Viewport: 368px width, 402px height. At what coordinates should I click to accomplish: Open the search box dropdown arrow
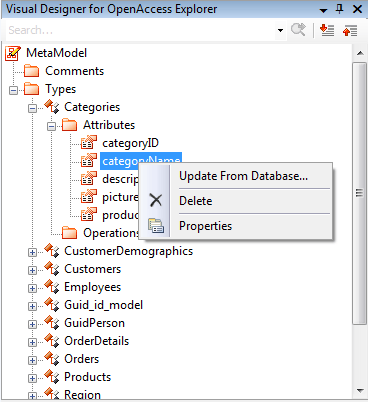coord(280,30)
